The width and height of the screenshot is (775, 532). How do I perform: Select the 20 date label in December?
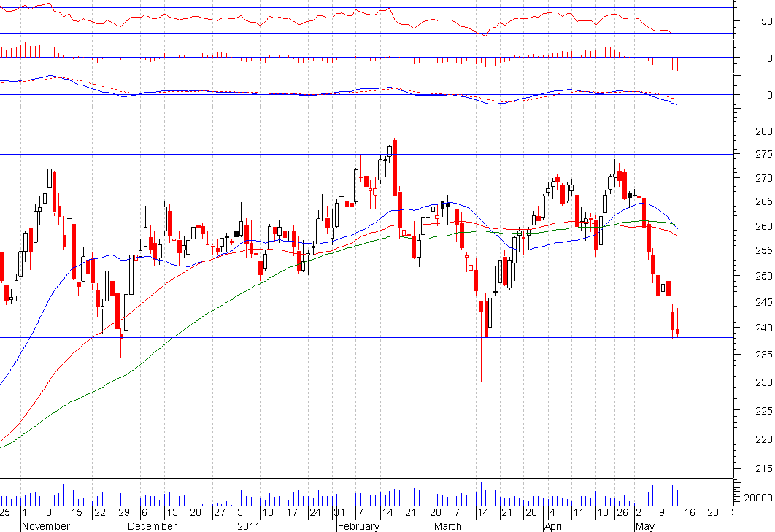pyautogui.click(x=196, y=513)
